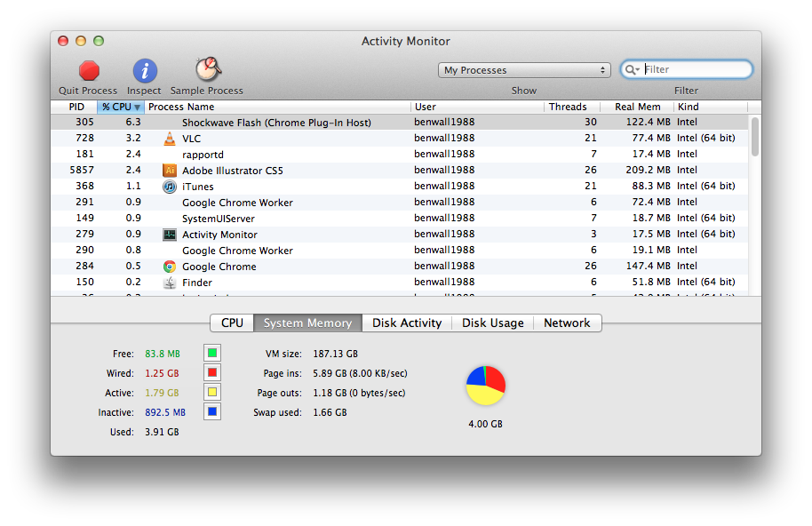This screenshot has width=812, height=526.
Task: Click the 3.91 GB Used value
Action: 162,432
